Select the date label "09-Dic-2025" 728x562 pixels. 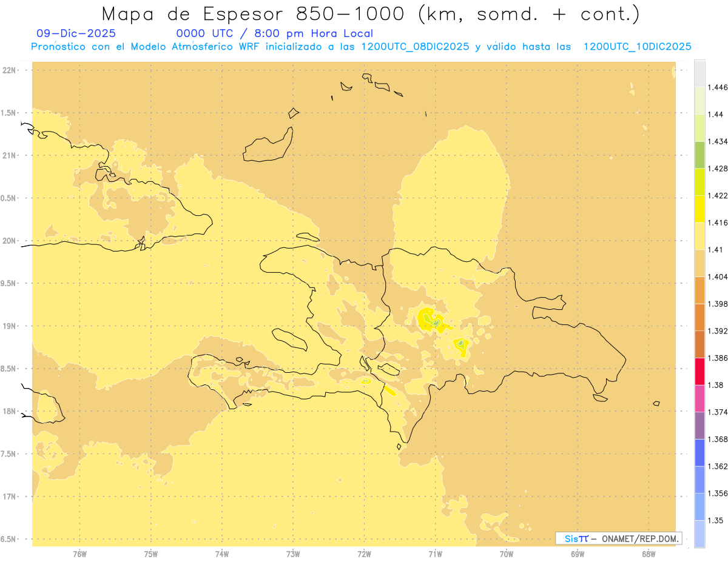coord(76,34)
